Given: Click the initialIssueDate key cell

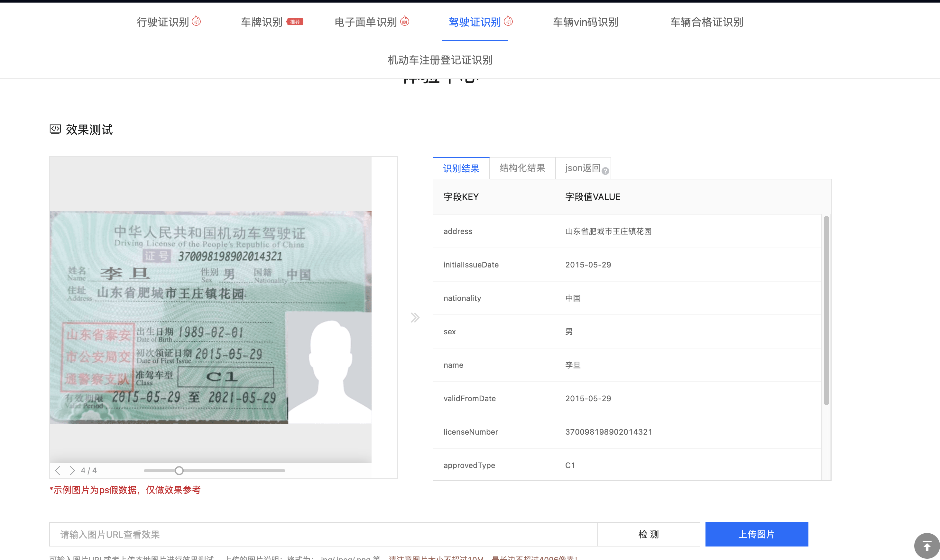Looking at the screenshot, I should pos(471,265).
